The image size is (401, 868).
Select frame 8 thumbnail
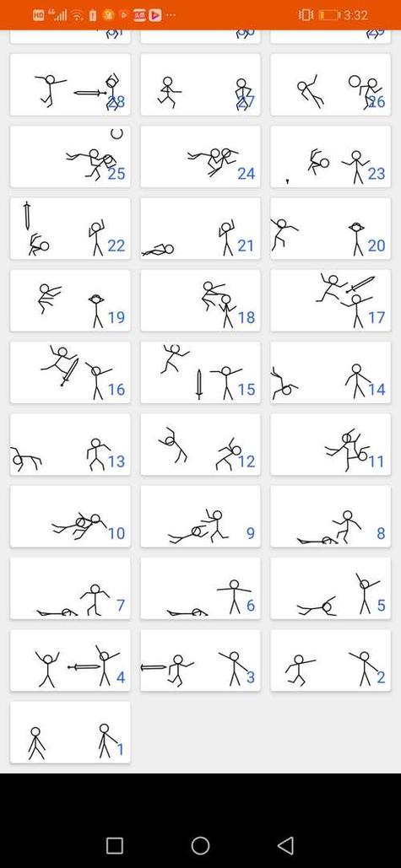331,516
